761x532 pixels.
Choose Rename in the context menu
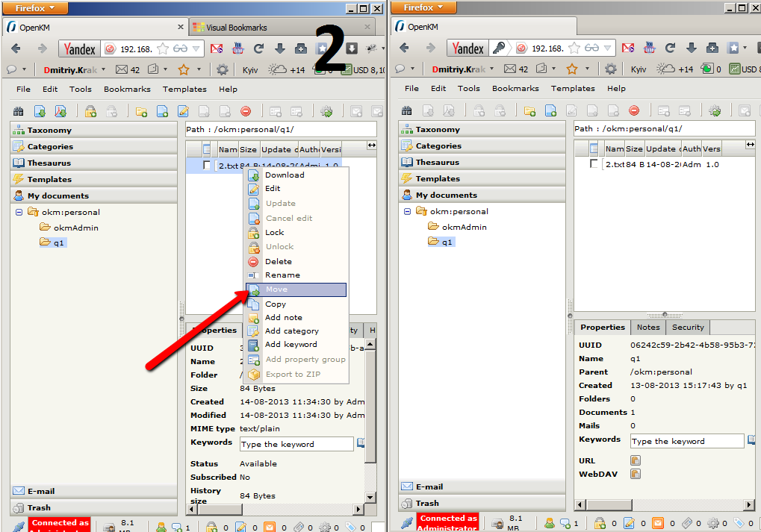(282, 275)
